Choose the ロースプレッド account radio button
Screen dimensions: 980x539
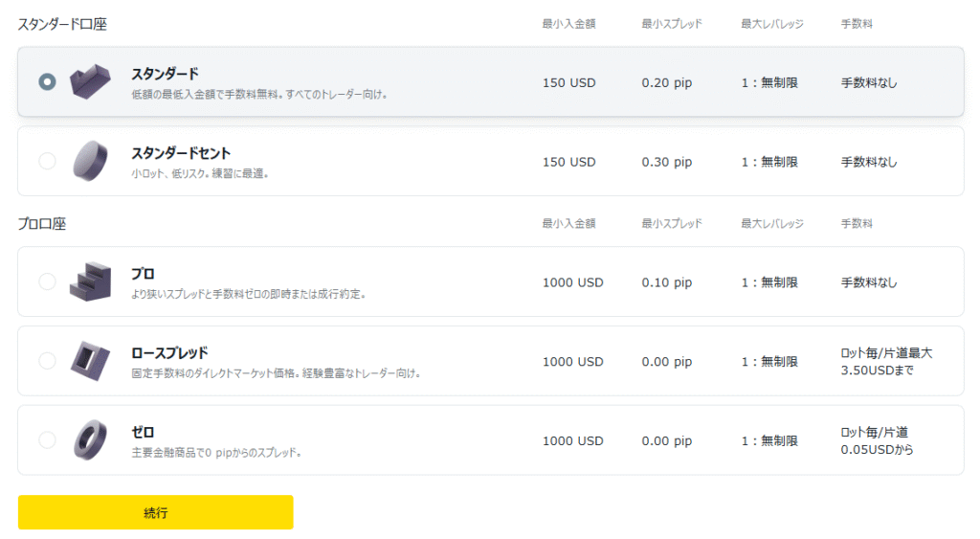(47, 361)
